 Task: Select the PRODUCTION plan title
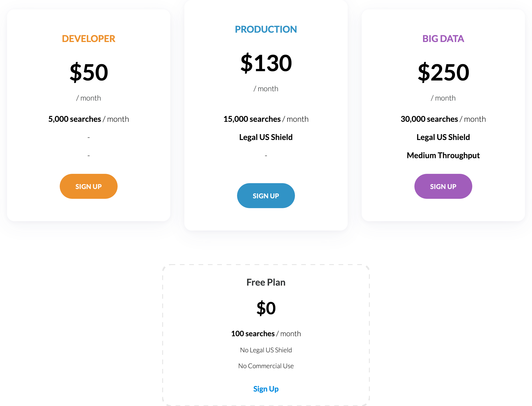point(266,29)
